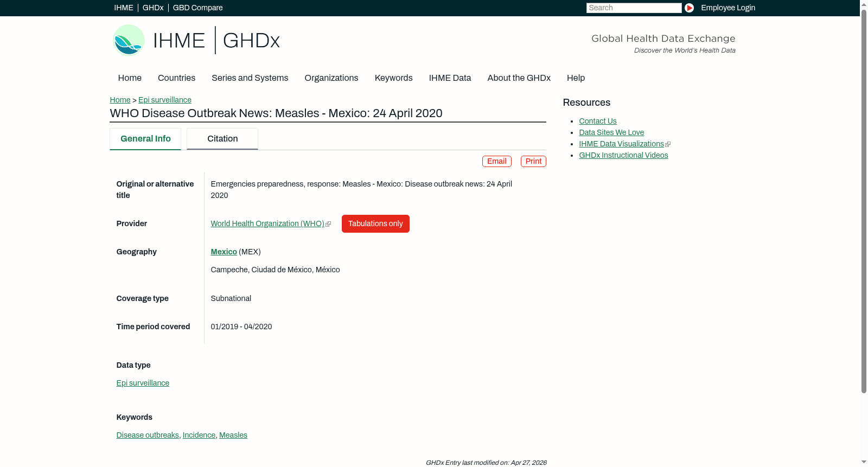
Task: Click Employee Login in top bar
Action: (728, 8)
